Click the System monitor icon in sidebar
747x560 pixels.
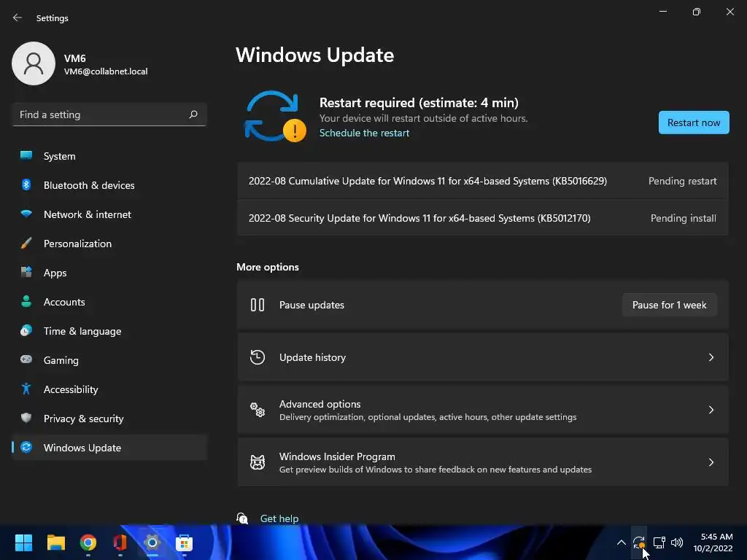(26, 155)
